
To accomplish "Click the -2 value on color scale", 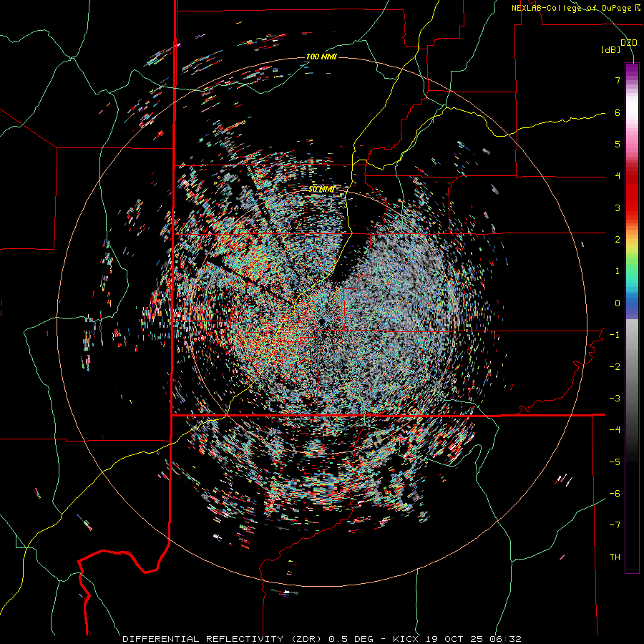I will (615, 367).
